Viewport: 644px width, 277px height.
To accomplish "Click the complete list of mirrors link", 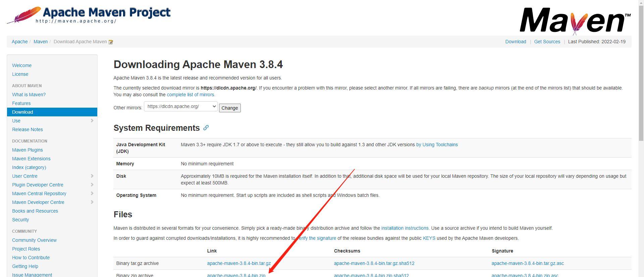I will [191, 95].
